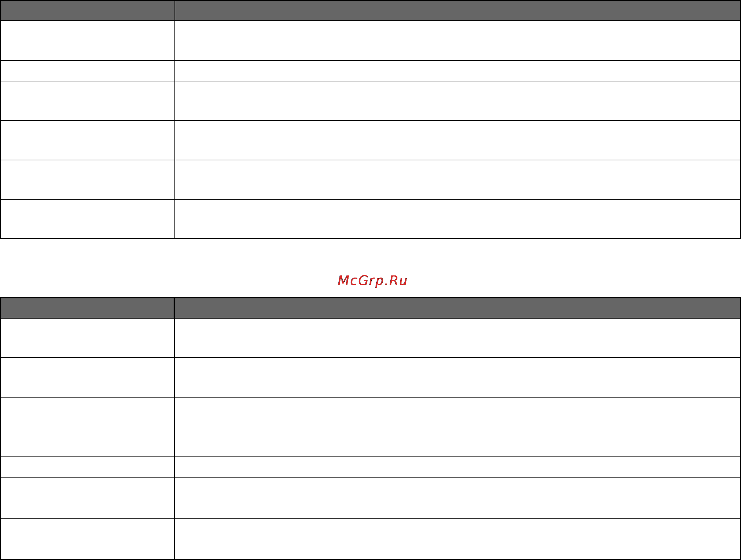Click last row's narrow cell in upper table
Screen dimensions: 741x560
[x=87, y=219]
